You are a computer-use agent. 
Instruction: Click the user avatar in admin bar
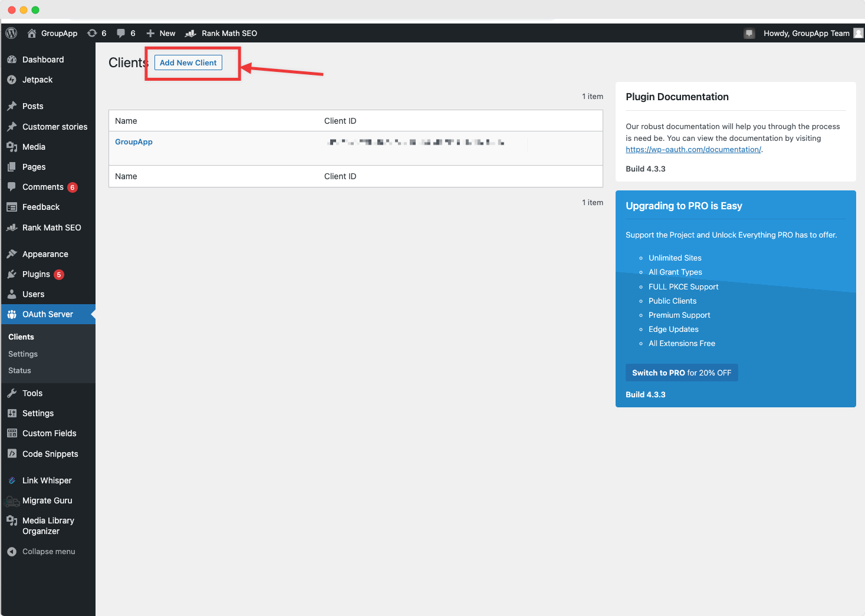click(859, 33)
